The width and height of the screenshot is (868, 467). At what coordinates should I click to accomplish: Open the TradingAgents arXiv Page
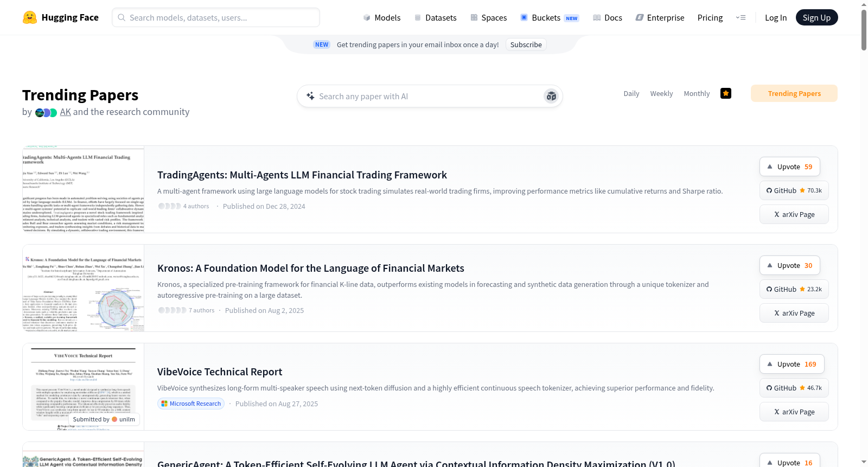[794, 214]
